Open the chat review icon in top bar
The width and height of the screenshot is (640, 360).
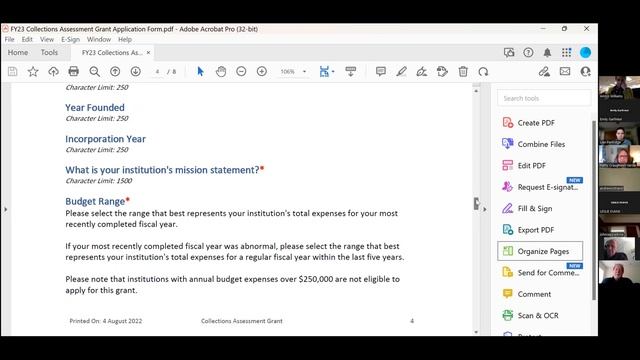coord(509,52)
